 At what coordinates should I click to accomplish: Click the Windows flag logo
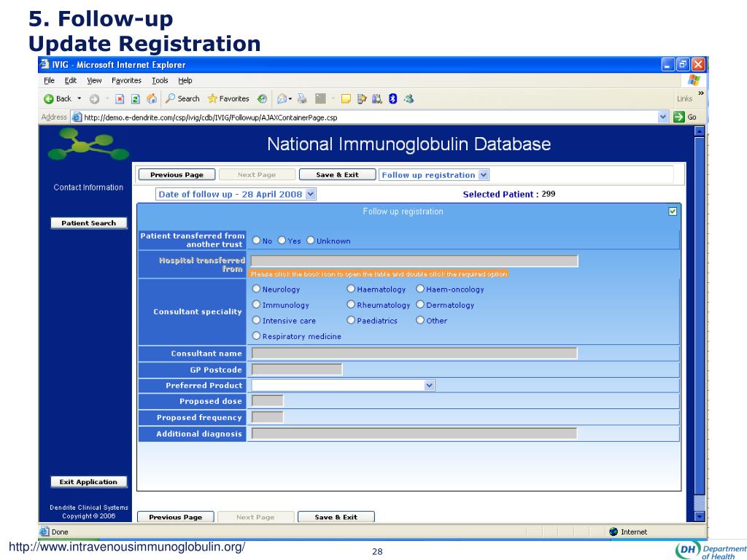pyautogui.click(x=694, y=80)
